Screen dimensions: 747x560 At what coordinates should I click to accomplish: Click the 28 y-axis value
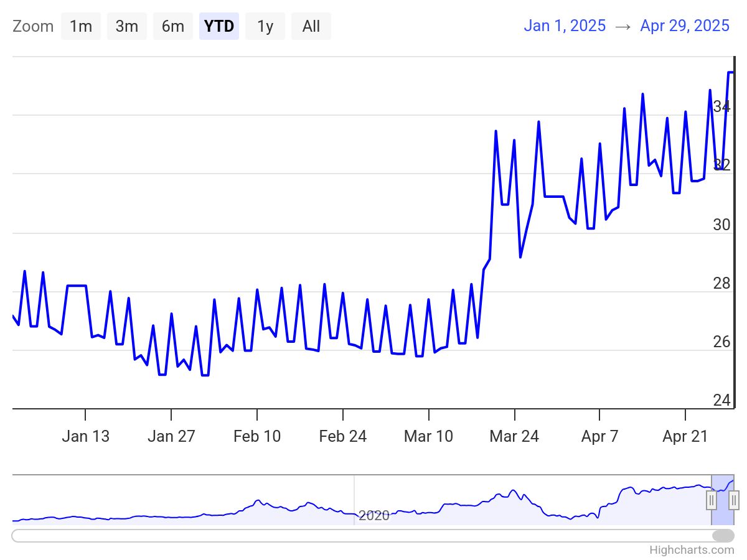tap(722, 283)
